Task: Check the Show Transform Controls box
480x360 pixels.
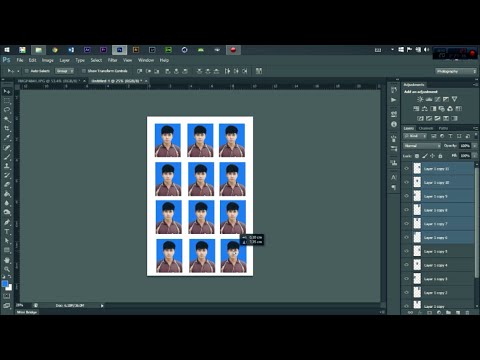Action: (x=84, y=71)
